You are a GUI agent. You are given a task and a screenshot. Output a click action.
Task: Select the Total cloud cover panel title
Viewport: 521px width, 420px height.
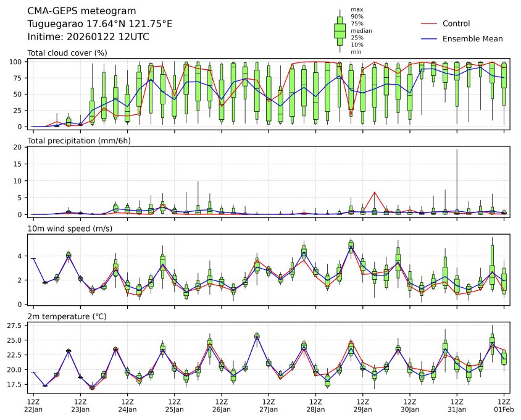tap(67, 53)
